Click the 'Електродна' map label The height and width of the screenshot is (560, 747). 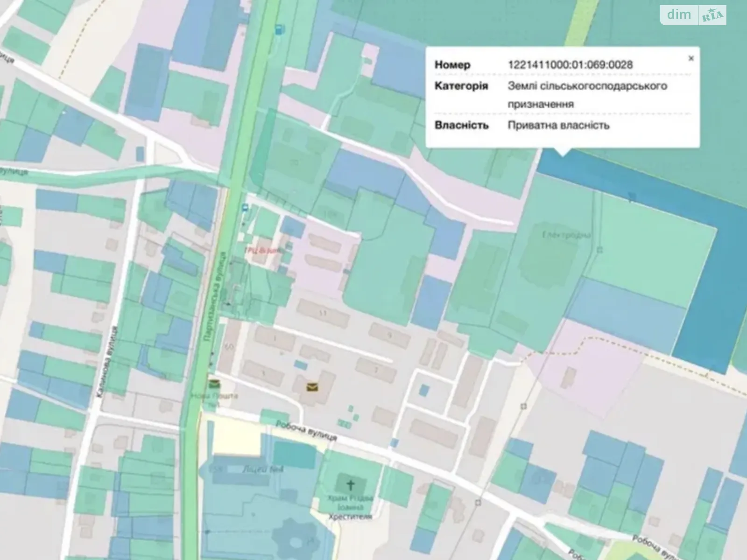click(x=566, y=235)
